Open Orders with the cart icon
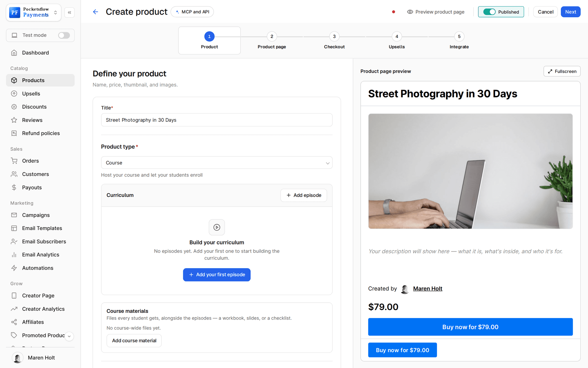Viewport: 588px width, 368px height. coord(40,161)
